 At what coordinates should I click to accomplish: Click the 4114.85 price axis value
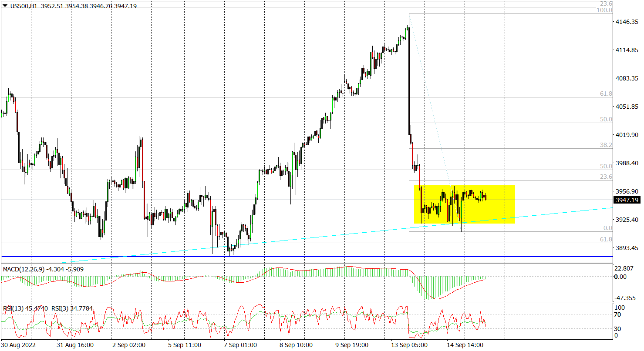(628, 50)
